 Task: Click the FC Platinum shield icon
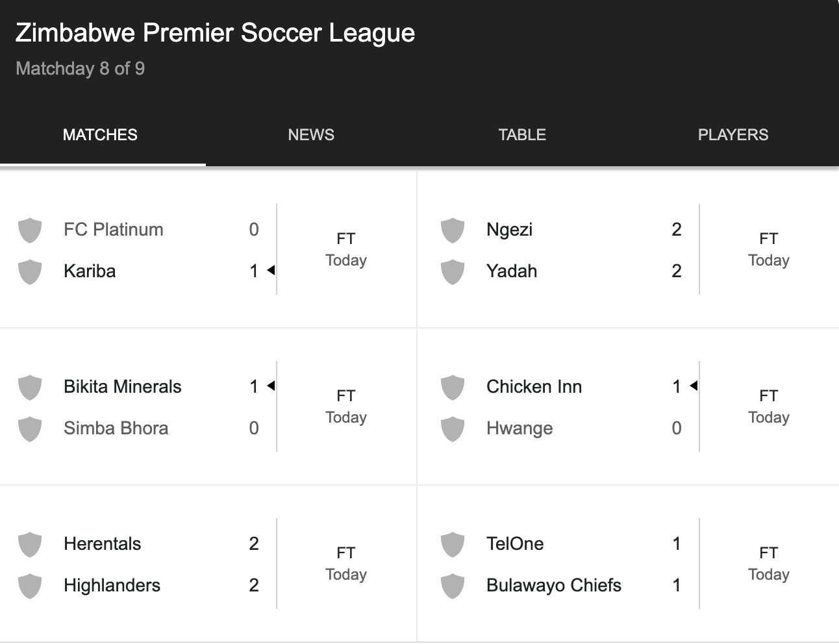pos(30,229)
